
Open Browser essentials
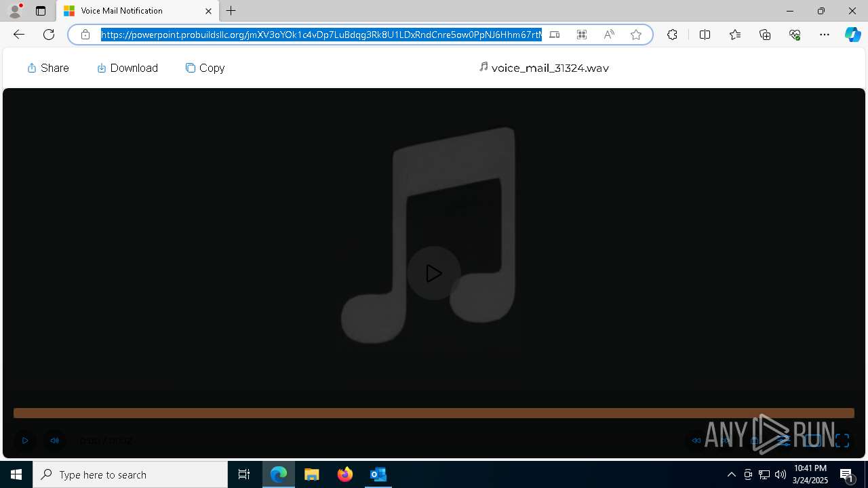[795, 35]
